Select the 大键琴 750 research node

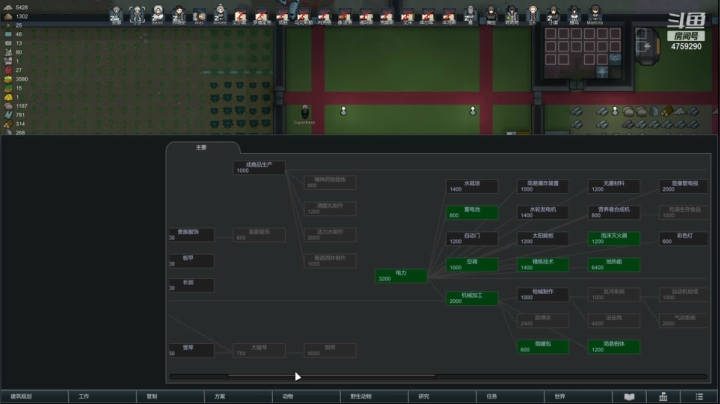(259, 350)
